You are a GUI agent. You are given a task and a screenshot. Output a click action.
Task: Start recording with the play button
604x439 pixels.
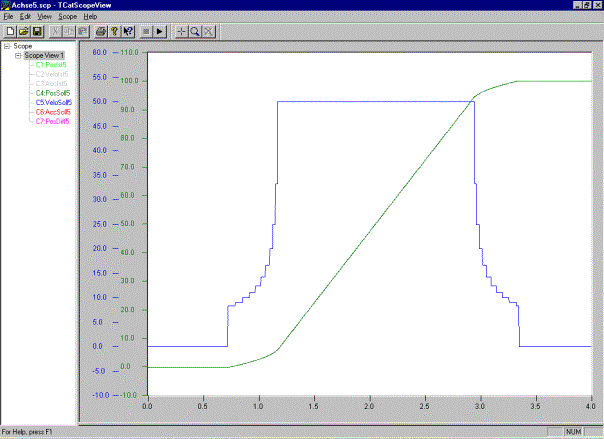pyautogui.click(x=159, y=31)
